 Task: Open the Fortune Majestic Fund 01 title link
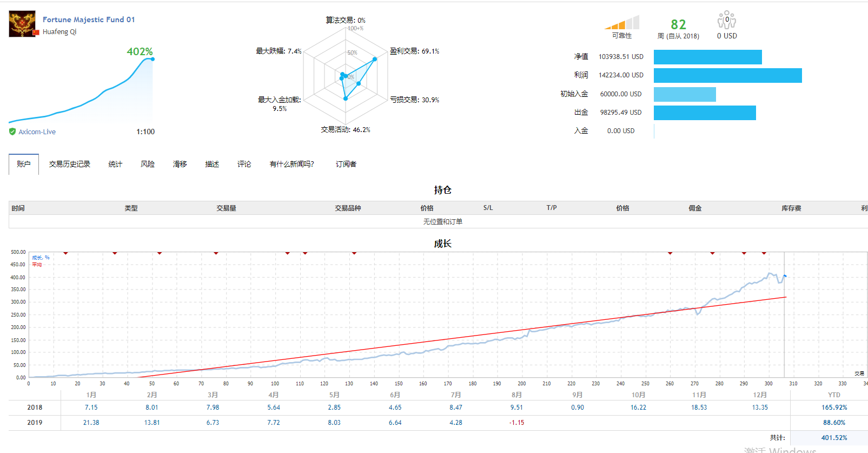click(89, 19)
